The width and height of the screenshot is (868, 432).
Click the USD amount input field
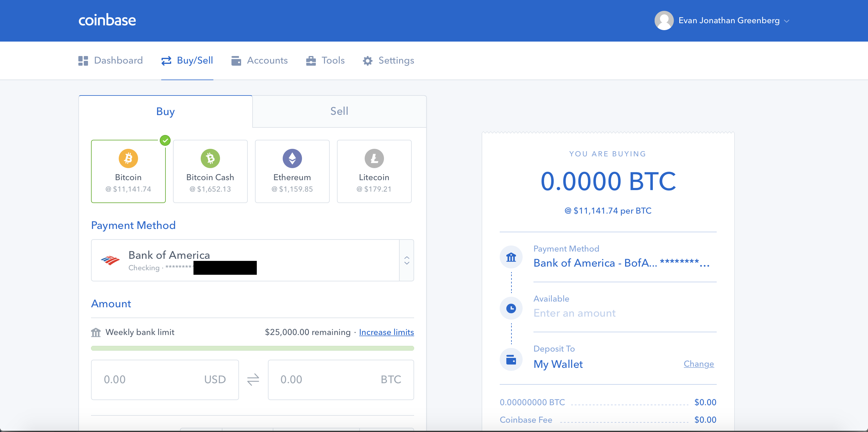coord(152,380)
